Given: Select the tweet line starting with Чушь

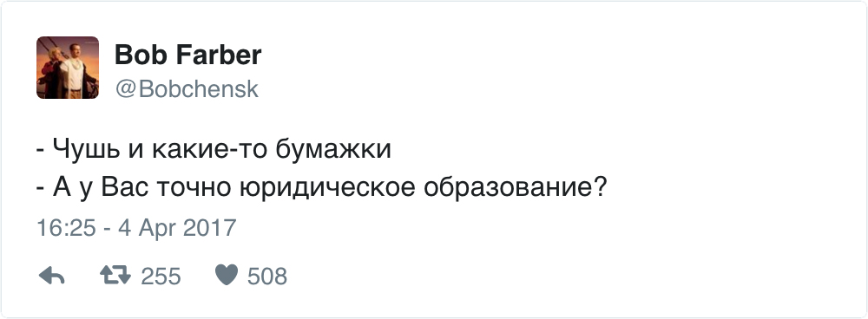Looking at the screenshot, I should [214, 150].
